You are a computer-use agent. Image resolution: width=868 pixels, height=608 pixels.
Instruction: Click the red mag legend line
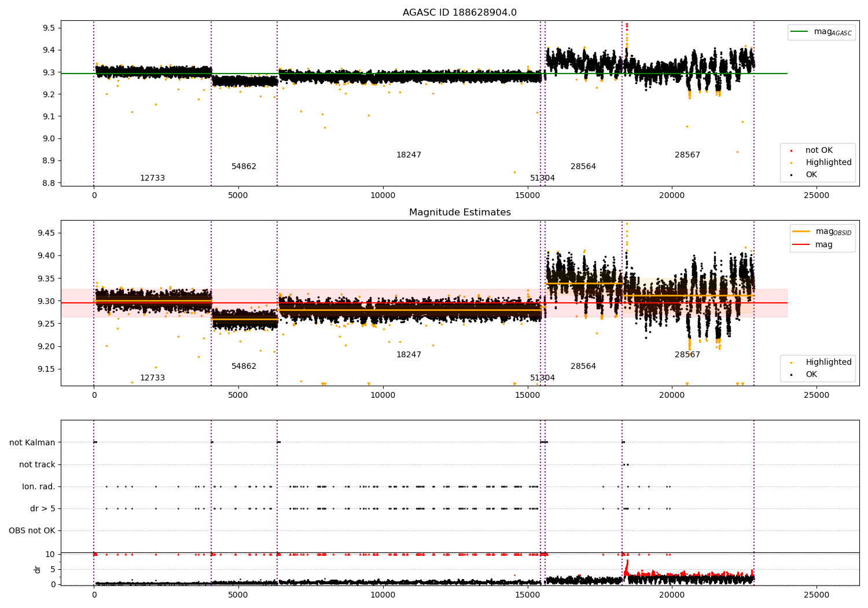tap(801, 244)
